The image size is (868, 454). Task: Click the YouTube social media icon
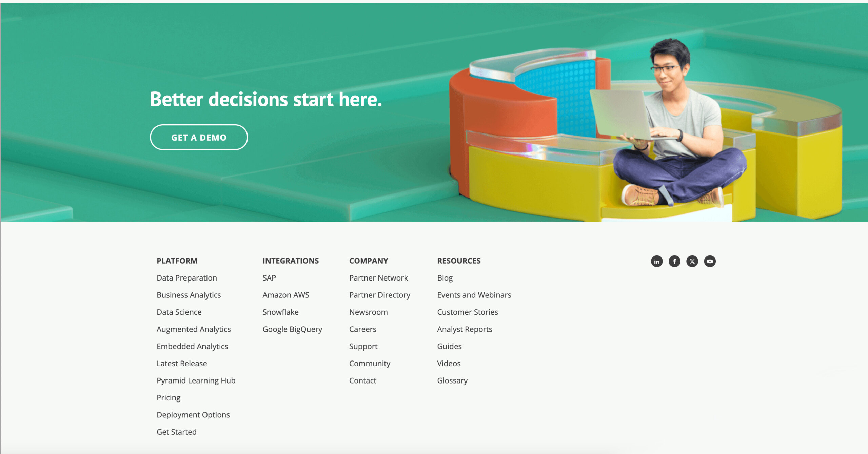point(709,261)
